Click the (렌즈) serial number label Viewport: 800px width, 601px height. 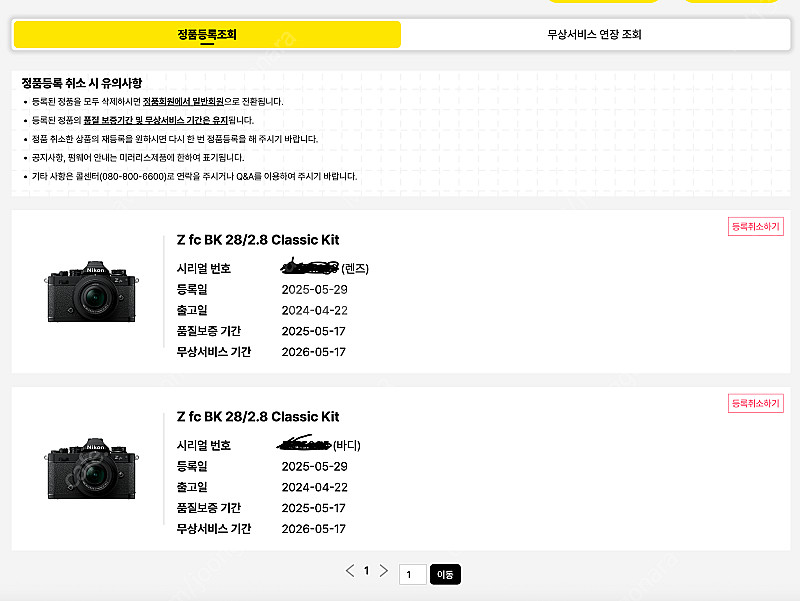coord(355,268)
